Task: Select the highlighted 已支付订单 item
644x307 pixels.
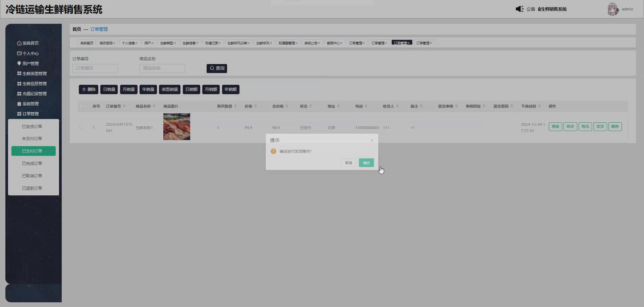Action: pos(34,151)
